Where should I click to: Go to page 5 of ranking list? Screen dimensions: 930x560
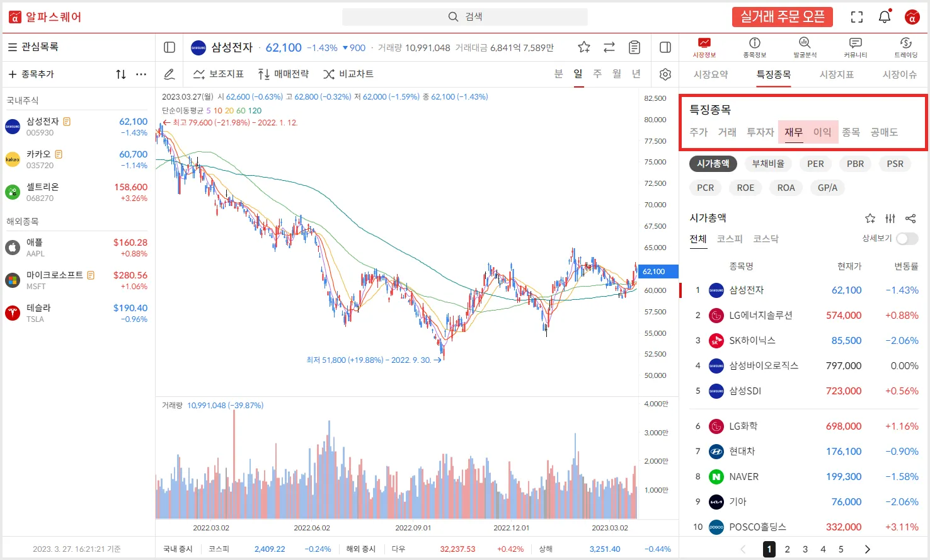(x=841, y=549)
